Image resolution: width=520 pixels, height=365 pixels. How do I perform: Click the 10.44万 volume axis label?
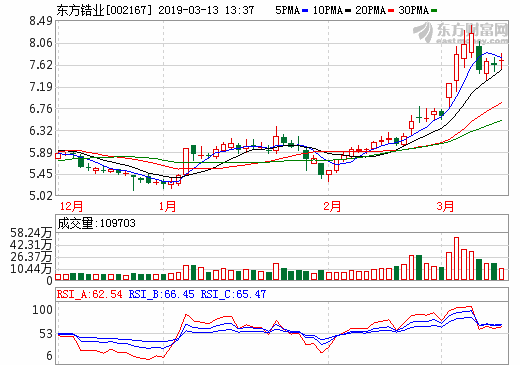(x=31, y=269)
